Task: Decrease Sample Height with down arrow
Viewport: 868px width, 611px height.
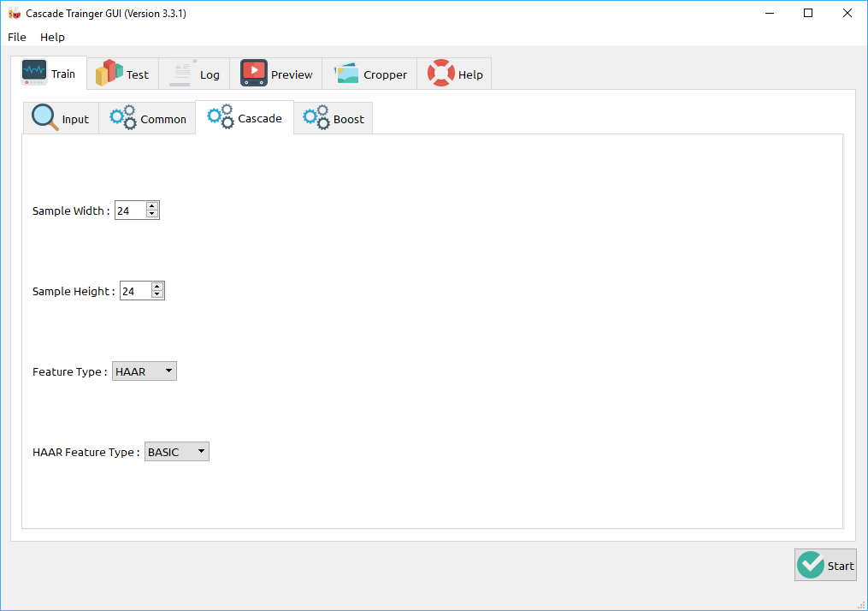Action: [157, 294]
